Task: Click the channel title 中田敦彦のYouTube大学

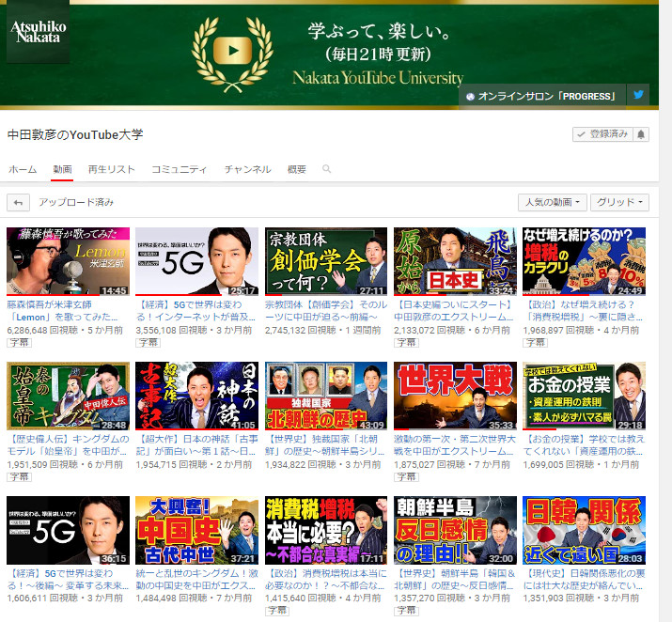Action: pos(75,135)
